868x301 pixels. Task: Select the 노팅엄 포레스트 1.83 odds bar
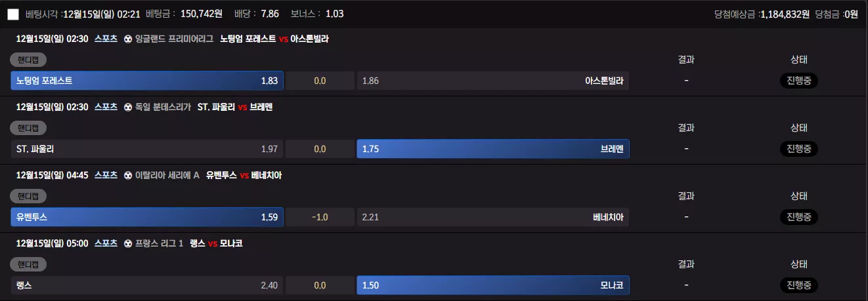click(x=147, y=81)
